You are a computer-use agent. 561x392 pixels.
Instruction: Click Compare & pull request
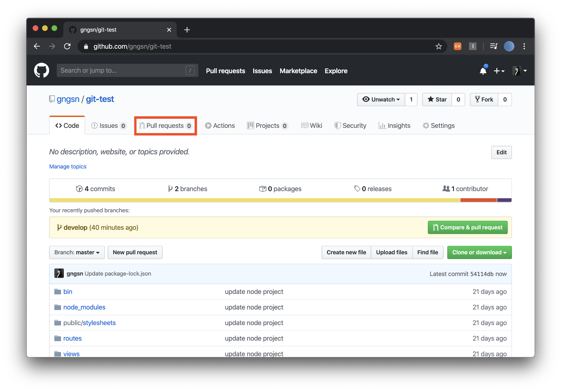click(x=468, y=227)
